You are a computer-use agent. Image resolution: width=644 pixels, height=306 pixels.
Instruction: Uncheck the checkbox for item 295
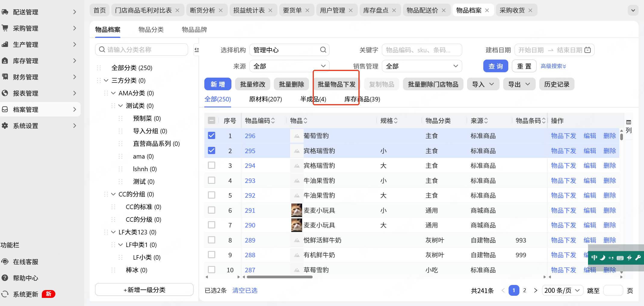(212, 150)
